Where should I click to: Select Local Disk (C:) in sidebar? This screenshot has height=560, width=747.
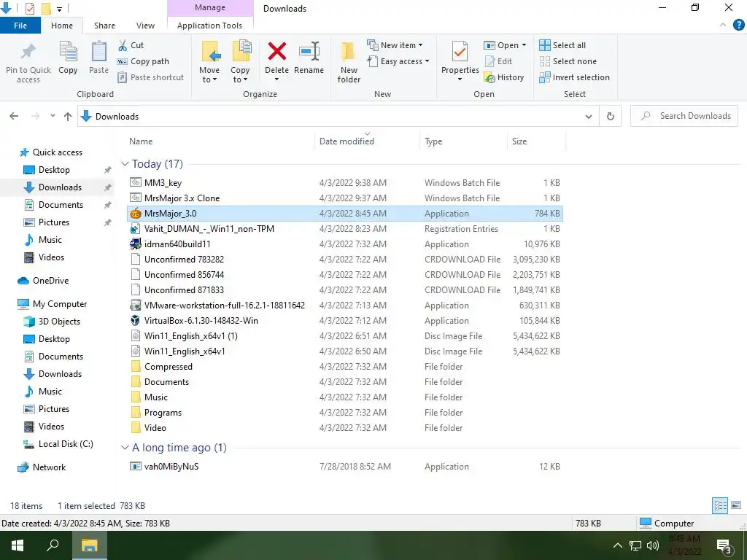58,444
